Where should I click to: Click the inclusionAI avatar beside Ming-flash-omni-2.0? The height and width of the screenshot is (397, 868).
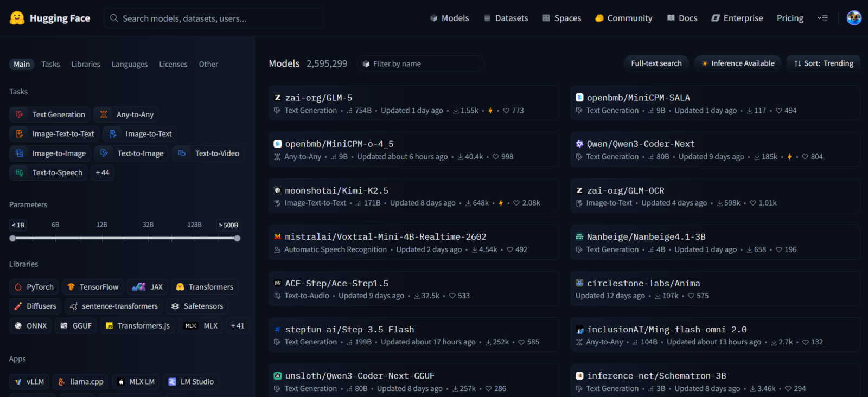point(579,329)
